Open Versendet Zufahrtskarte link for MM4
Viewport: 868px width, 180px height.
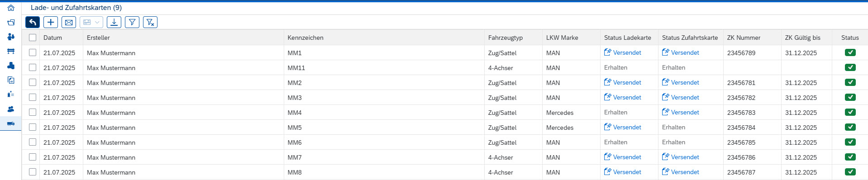(x=681, y=112)
